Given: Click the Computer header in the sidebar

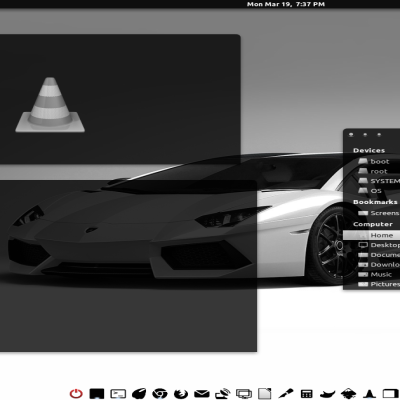Looking at the screenshot, I should (x=373, y=224).
